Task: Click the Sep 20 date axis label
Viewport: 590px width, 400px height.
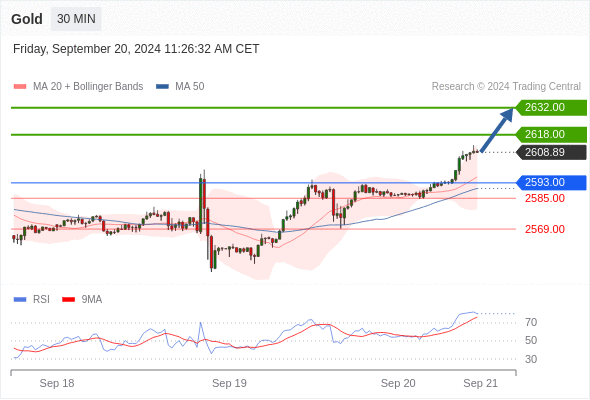Action: tap(398, 383)
